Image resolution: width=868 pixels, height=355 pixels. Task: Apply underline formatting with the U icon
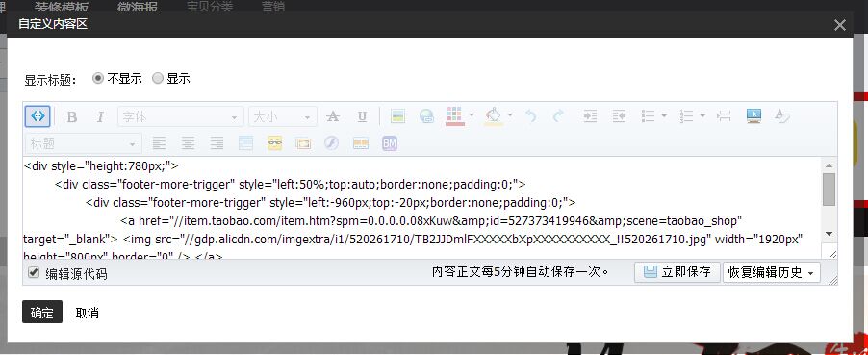(x=362, y=116)
